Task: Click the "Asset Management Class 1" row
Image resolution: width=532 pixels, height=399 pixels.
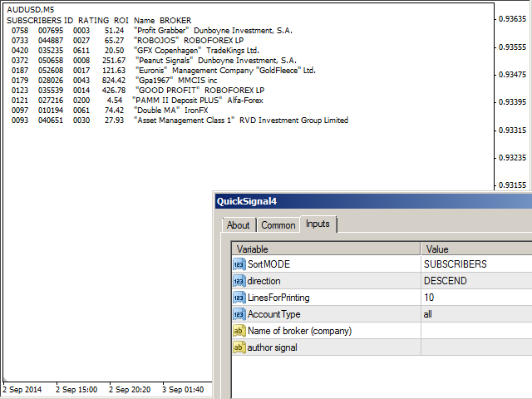Action: click(x=180, y=121)
